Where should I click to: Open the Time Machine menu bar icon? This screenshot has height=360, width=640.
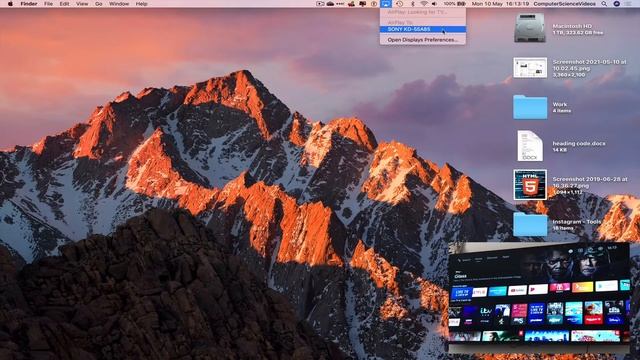tap(399, 4)
